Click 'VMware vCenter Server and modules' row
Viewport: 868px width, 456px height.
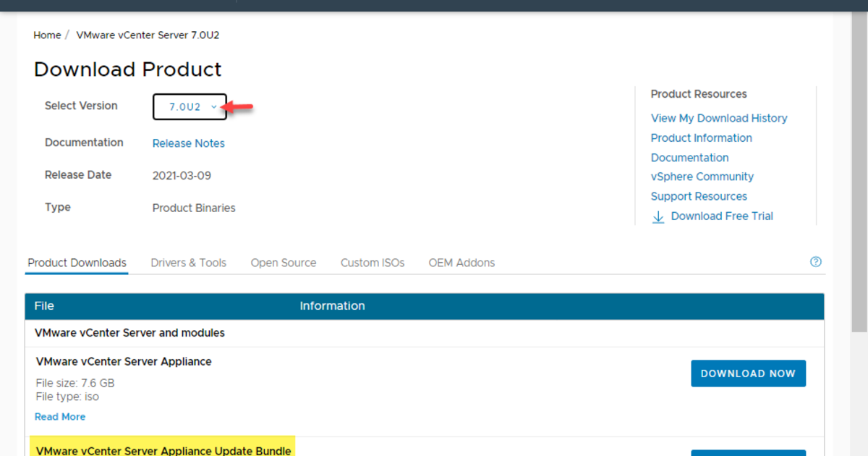click(x=425, y=333)
